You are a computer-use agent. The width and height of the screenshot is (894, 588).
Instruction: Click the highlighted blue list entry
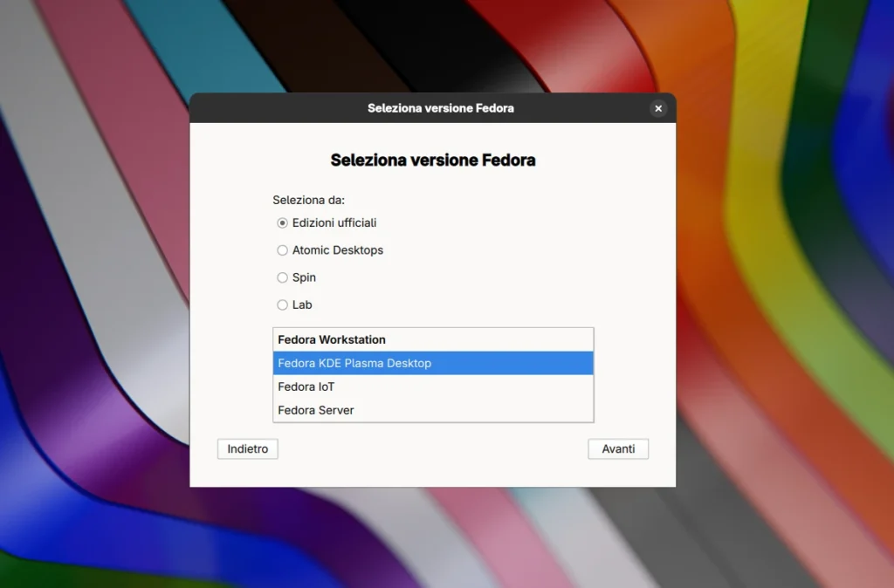point(433,363)
